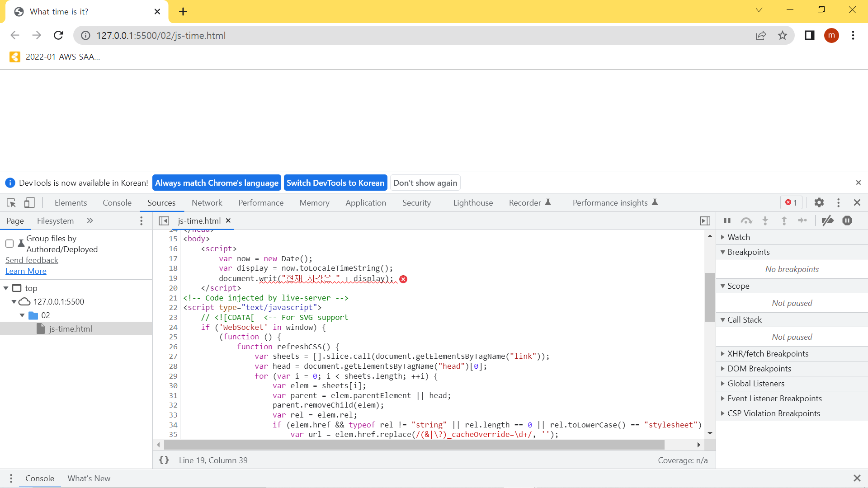Click the error count badge
The width and height of the screenshot is (868, 488).
tap(791, 203)
